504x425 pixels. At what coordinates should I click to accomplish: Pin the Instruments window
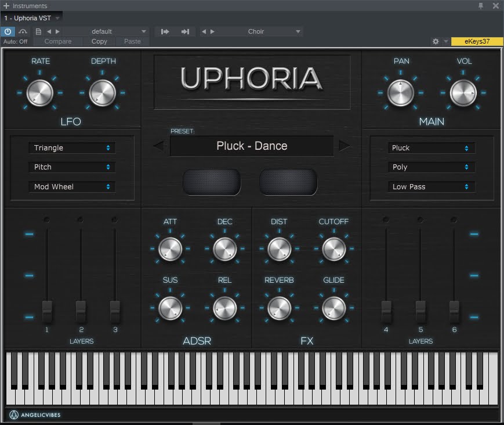pos(480,6)
